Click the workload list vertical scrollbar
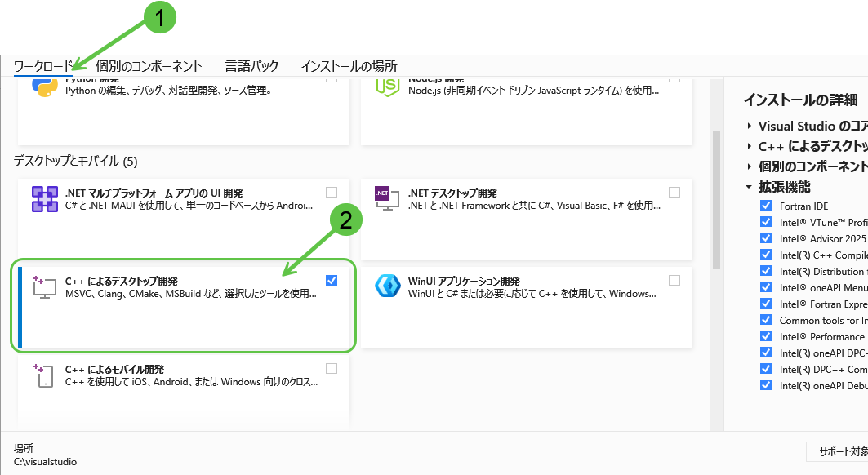The width and height of the screenshot is (868, 475). point(716,199)
